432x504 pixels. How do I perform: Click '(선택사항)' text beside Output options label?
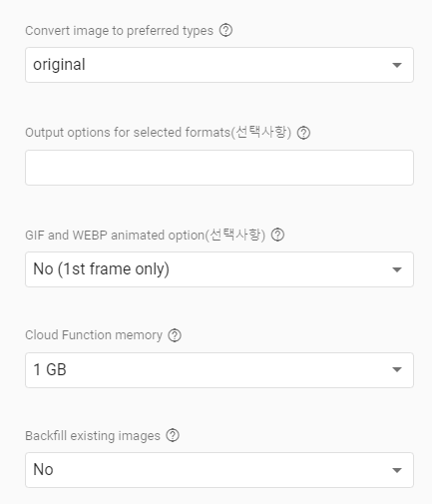[x=261, y=133]
